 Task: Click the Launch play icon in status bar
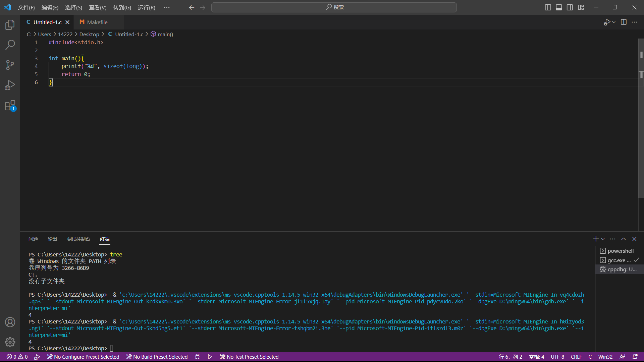click(210, 357)
